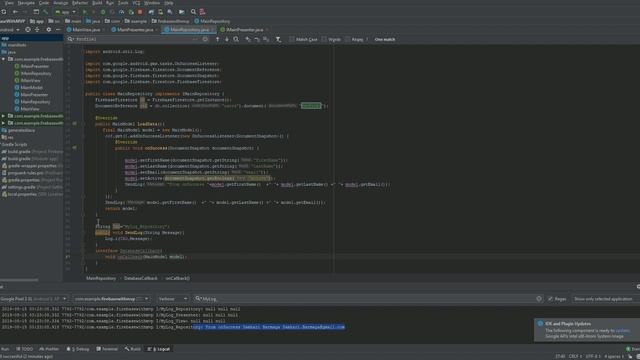
Task: Click the Find All magnifier icon in find bar
Action: click(x=236, y=39)
